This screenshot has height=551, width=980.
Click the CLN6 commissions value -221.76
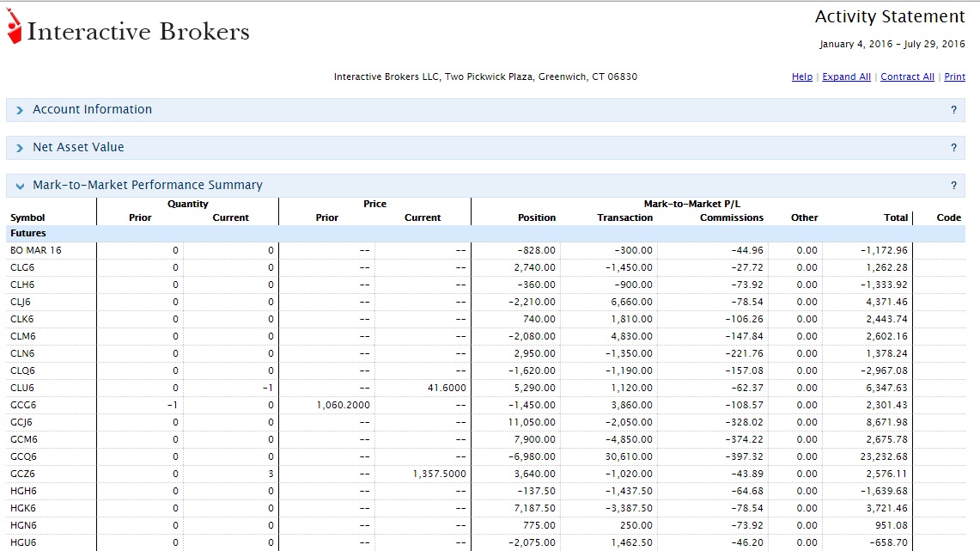coord(745,353)
